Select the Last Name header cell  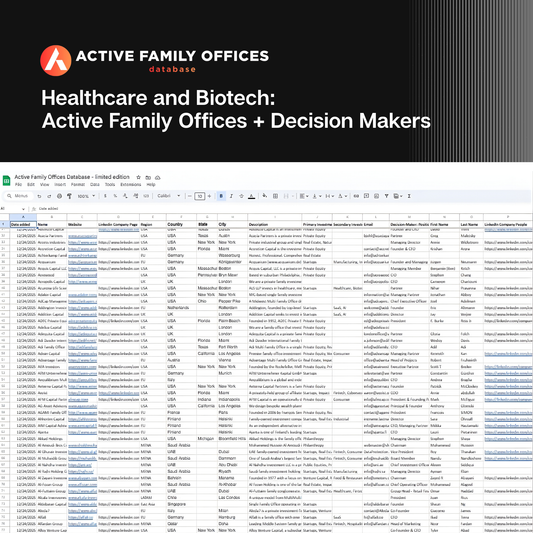click(x=471, y=224)
